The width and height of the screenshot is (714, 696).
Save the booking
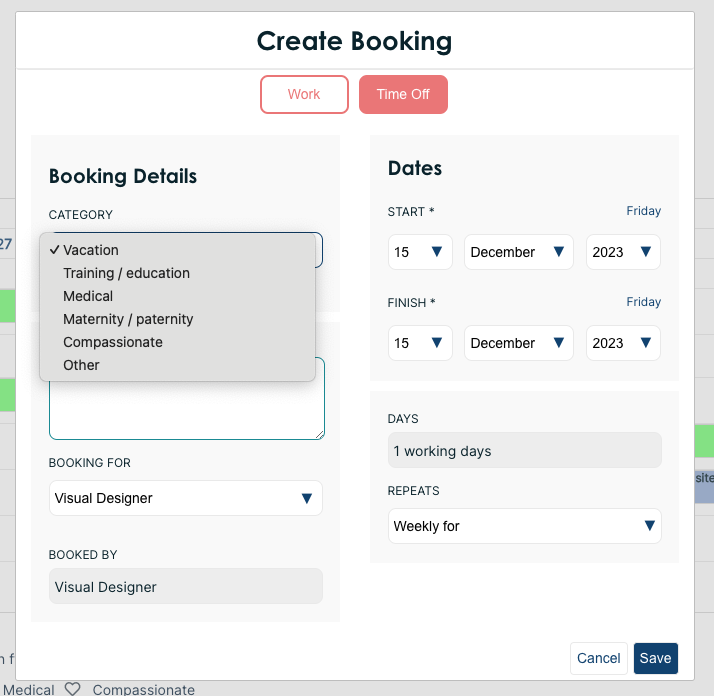coord(656,658)
